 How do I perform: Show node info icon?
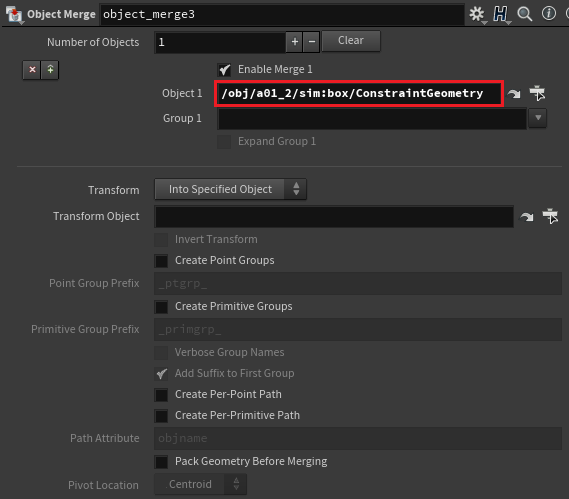tap(549, 14)
